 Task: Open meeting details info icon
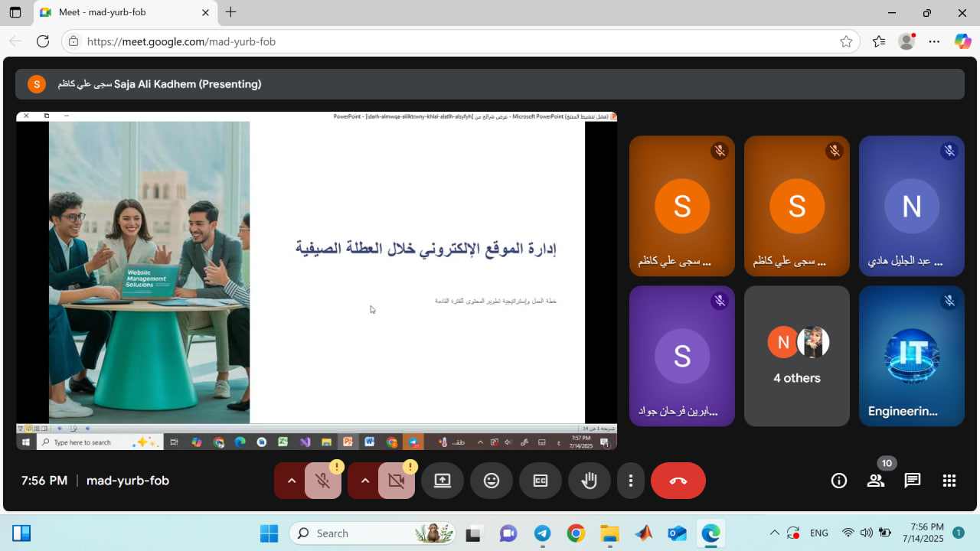point(839,481)
